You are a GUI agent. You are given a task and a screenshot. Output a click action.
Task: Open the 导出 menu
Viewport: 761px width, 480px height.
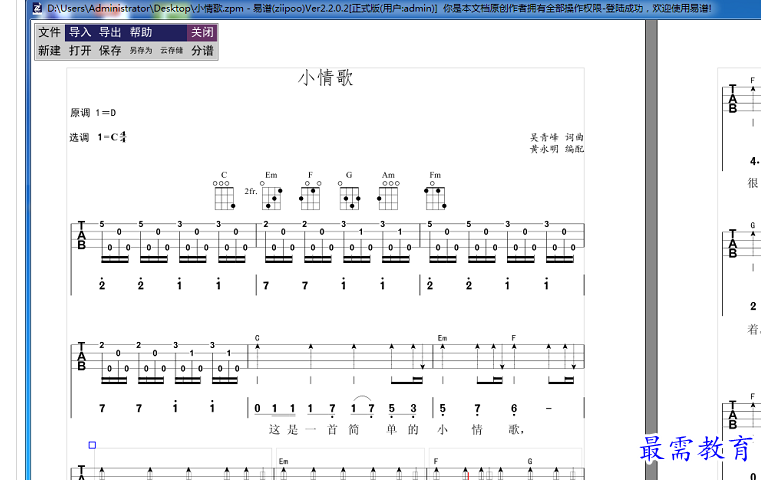click(110, 33)
